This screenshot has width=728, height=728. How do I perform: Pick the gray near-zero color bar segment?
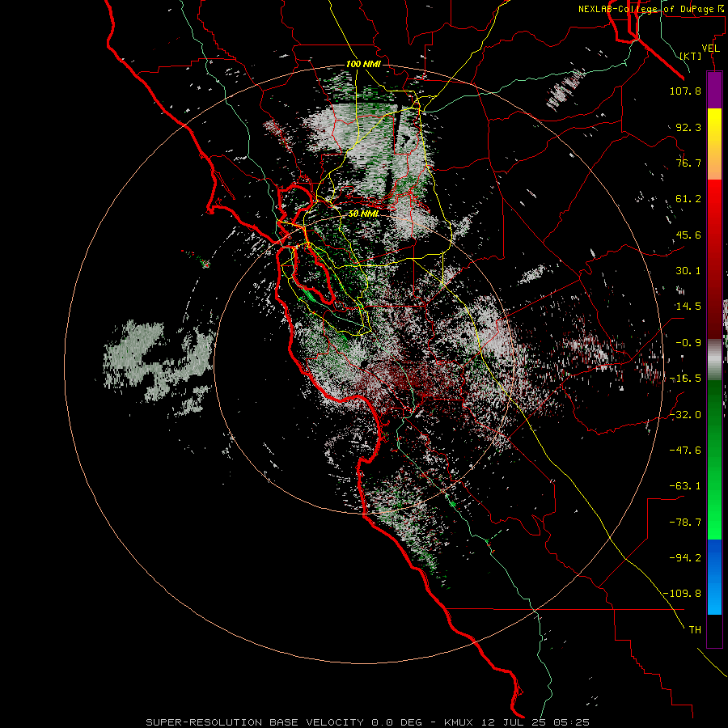(x=714, y=360)
